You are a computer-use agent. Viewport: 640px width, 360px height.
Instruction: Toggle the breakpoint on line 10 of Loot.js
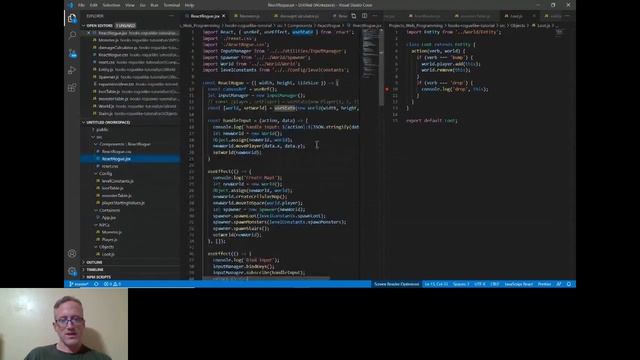coord(387,89)
